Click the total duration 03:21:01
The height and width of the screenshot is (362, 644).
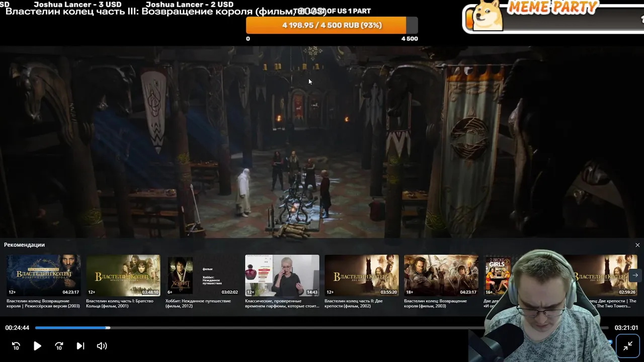coord(626,328)
